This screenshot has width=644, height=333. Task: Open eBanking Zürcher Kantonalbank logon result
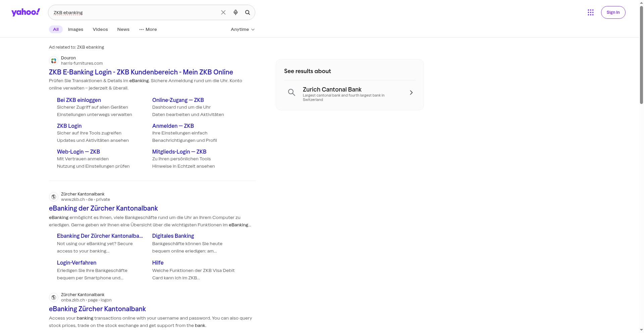97,309
